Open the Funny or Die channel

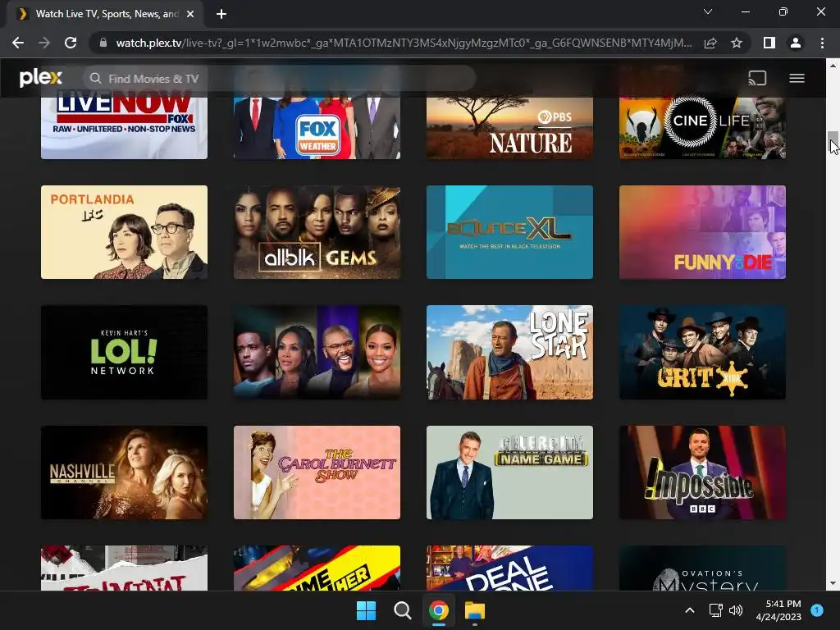tap(703, 232)
